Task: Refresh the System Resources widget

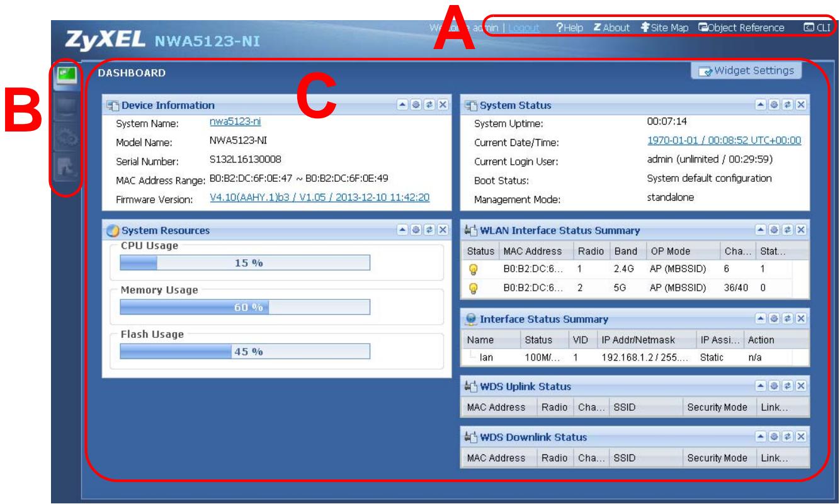Action: pos(430,230)
